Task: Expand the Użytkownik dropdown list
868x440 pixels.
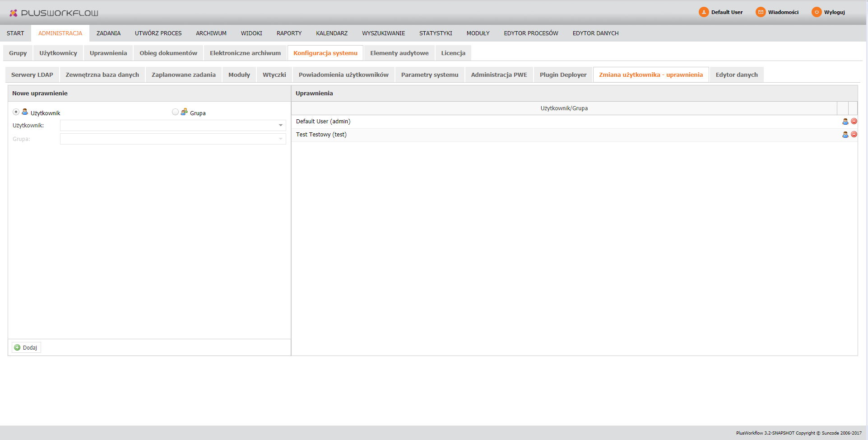Action: [281, 126]
